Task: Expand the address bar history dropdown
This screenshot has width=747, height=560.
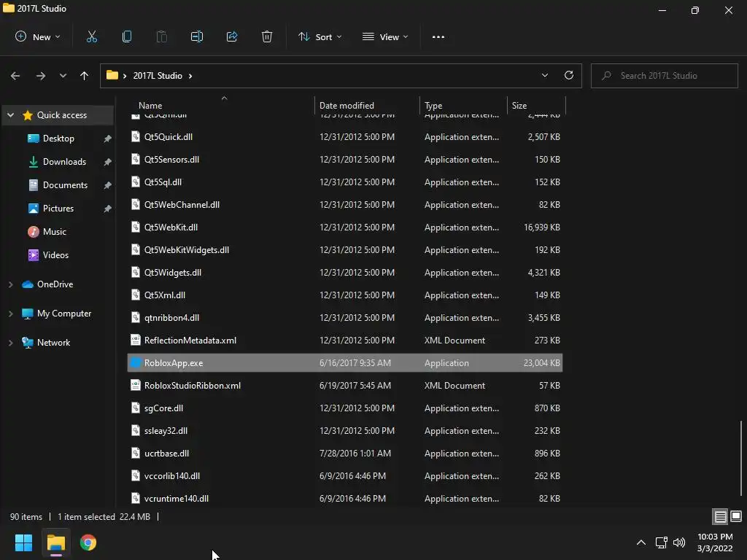Action: point(544,75)
